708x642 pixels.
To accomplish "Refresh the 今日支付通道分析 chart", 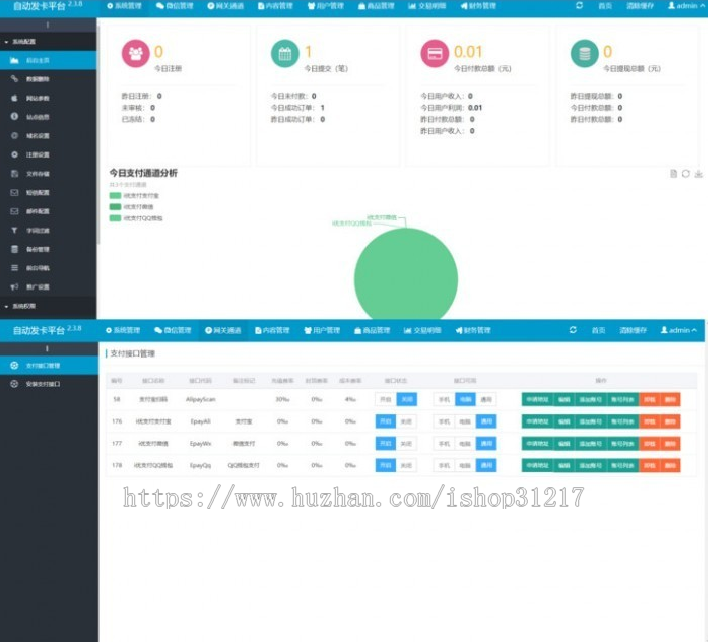I will pyautogui.click(x=685, y=174).
